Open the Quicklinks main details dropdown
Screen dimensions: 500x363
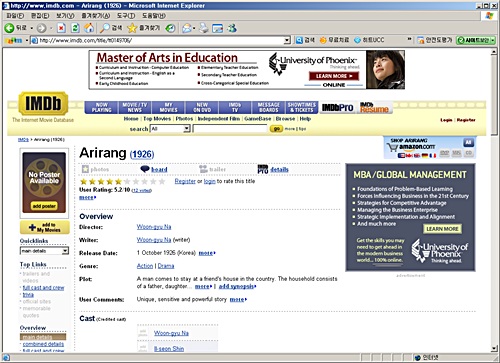pyautogui.click(x=65, y=251)
